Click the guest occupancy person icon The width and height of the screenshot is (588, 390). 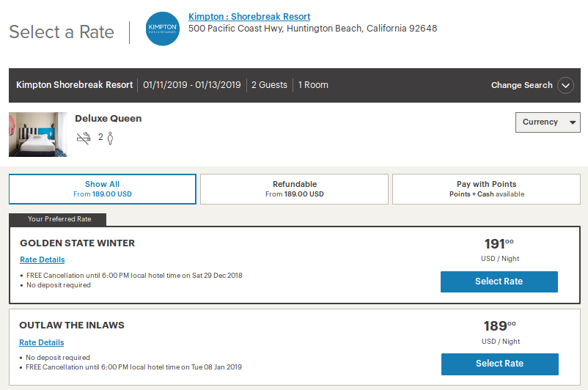pyautogui.click(x=110, y=137)
